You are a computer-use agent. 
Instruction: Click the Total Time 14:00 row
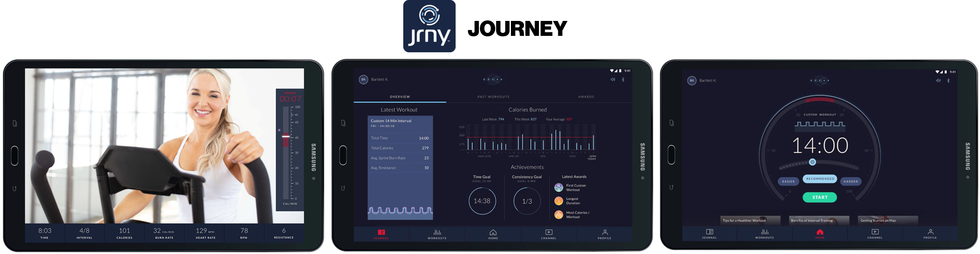400,138
